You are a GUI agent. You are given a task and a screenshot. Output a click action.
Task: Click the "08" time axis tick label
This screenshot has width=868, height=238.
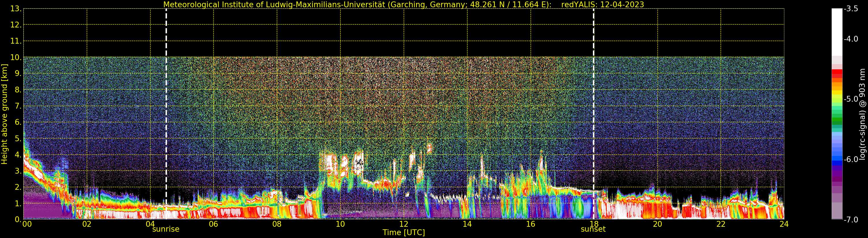[277, 224]
